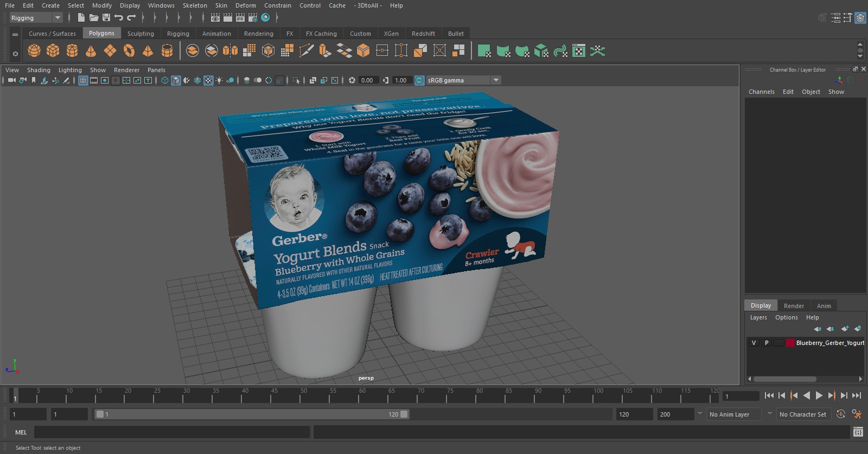Create a polygon pipe from the shelf

tap(167, 51)
